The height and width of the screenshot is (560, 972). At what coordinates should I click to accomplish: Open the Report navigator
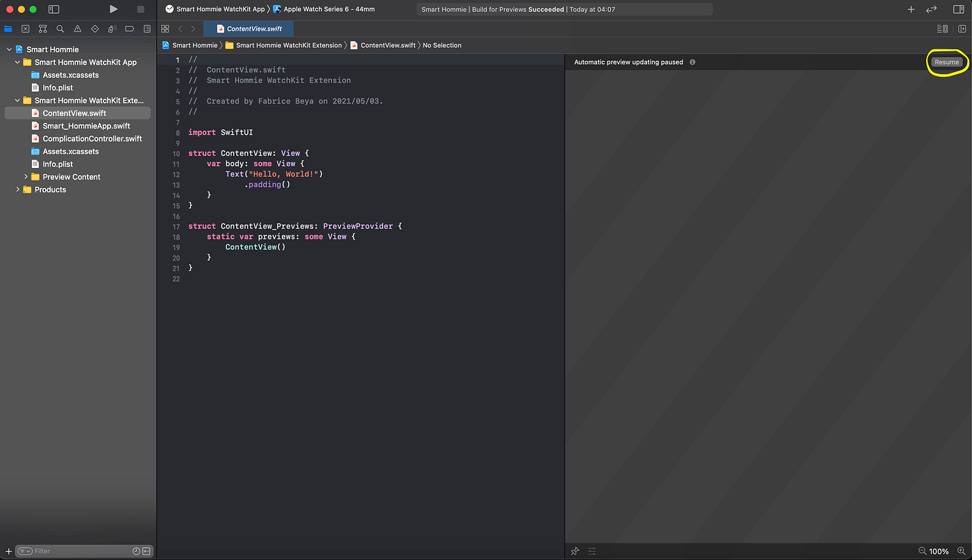pyautogui.click(x=146, y=29)
